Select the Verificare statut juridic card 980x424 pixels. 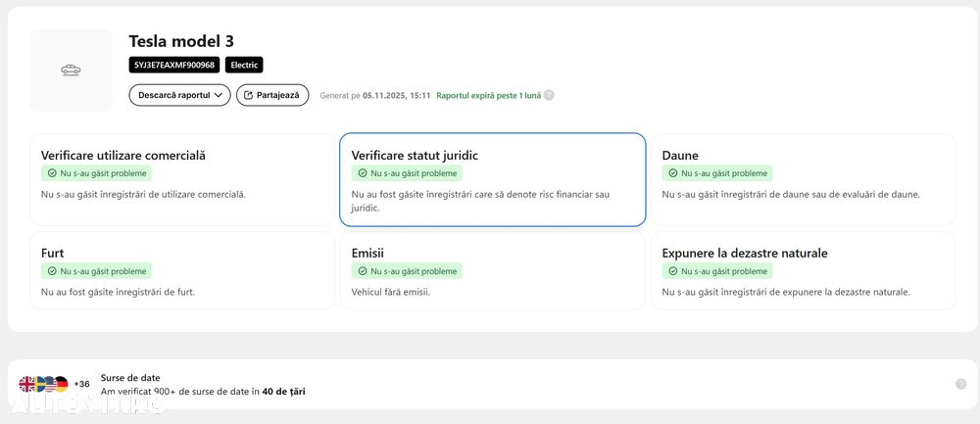492,179
